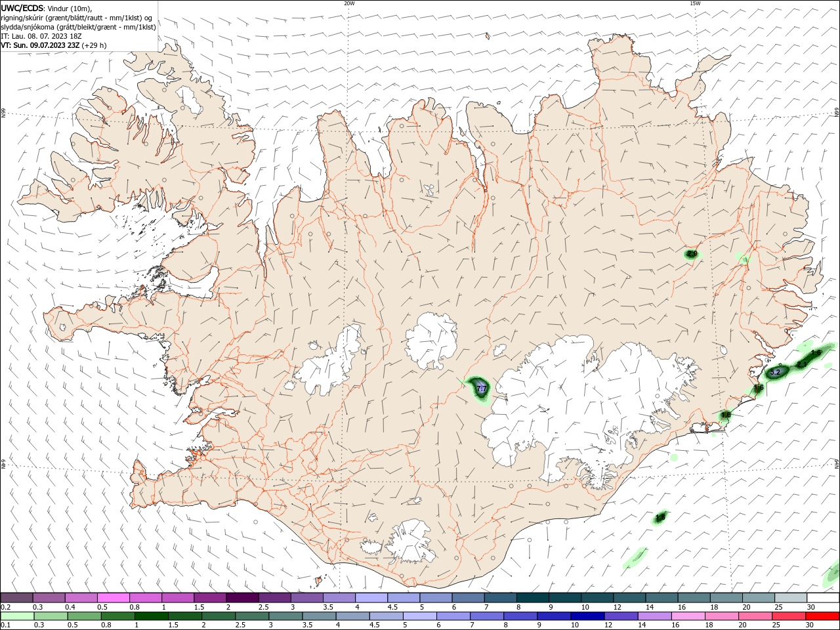Pick the lavender 4 swatch in upper scale
This screenshot has width=840, height=630.
pos(370,598)
